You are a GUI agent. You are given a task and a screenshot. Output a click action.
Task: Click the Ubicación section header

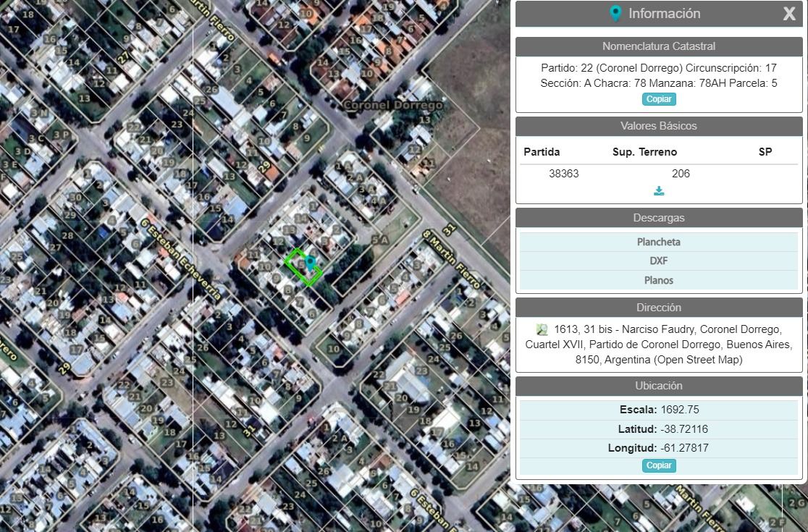point(659,386)
